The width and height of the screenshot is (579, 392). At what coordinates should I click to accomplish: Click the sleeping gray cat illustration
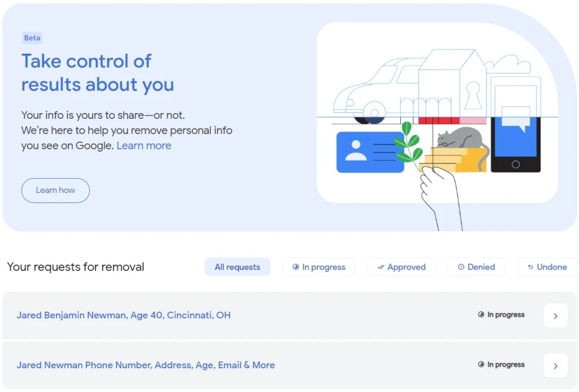tap(461, 139)
